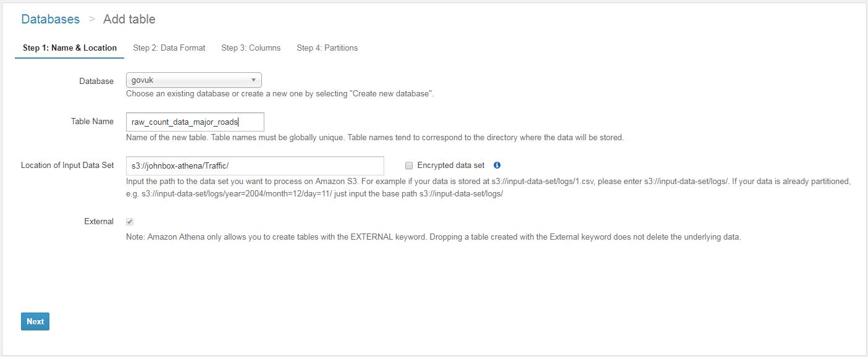Focus the Table Name input field
The height and width of the screenshot is (357, 868).
click(x=195, y=122)
